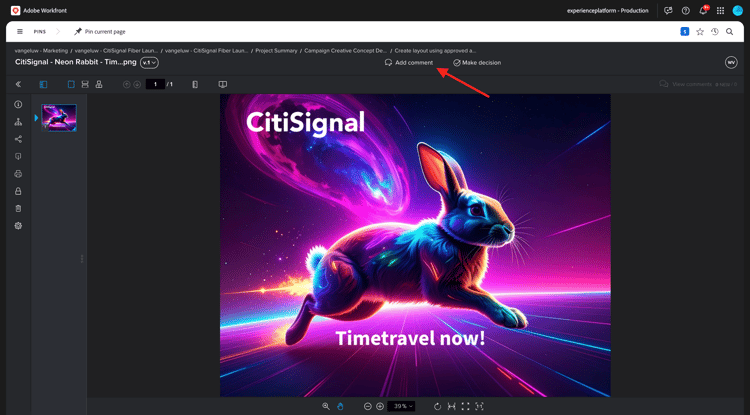The height and width of the screenshot is (415, 750).
Task: Click Add comment in the proof header
Action: point(409,63)
